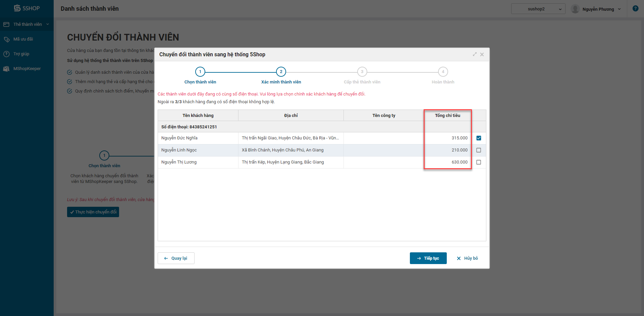The height and width of the screenshot is (316, 644).
Task: Maximize the conversion dialog with expand icon
Action: tap(475, 54)
